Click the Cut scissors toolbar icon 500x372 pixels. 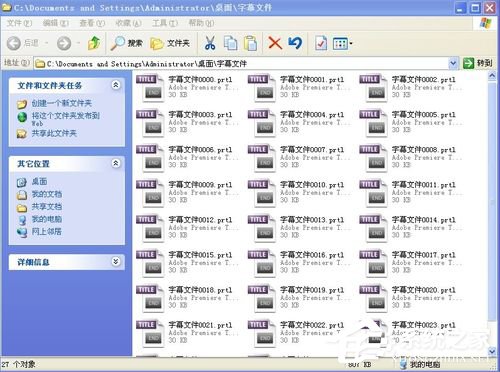210,43
